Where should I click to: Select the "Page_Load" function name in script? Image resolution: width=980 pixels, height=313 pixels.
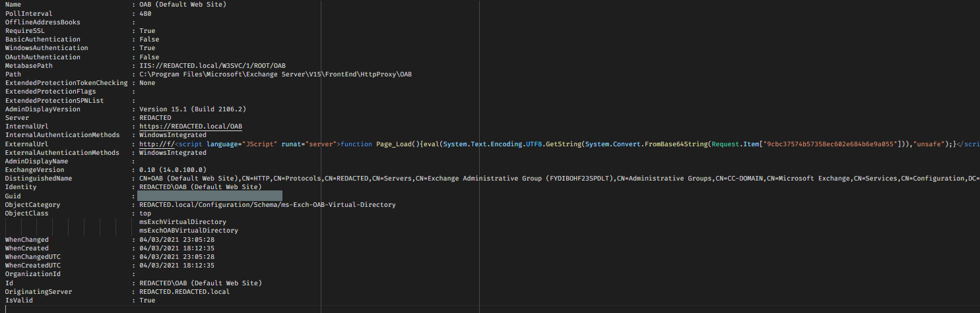tap(394, 144)
